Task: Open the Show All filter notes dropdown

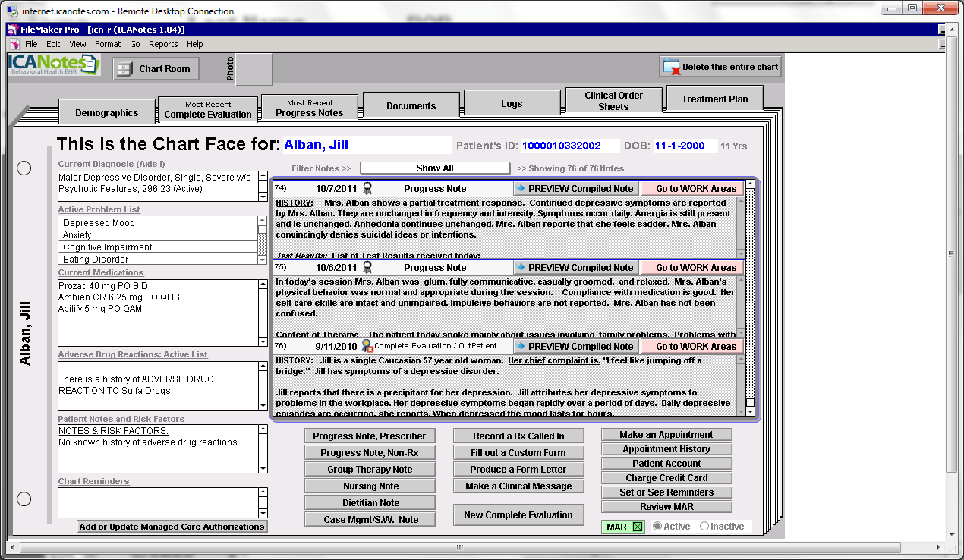Action: 435,168
